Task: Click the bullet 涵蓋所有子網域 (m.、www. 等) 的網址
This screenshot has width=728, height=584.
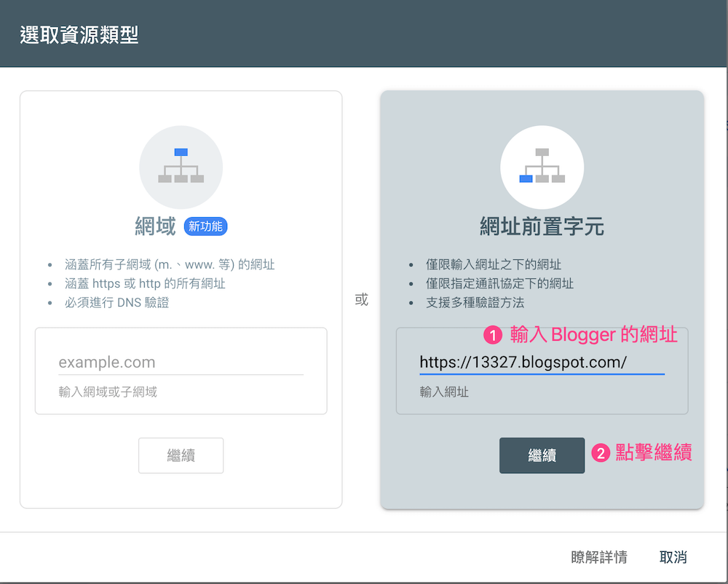Action: [170, 264]
